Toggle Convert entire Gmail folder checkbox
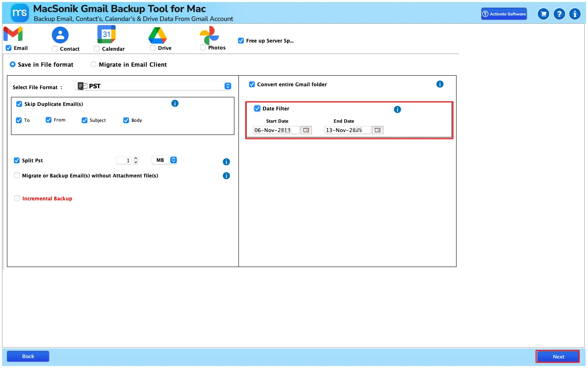Screen dimensions: 588x368 click(x=252, y=85)
